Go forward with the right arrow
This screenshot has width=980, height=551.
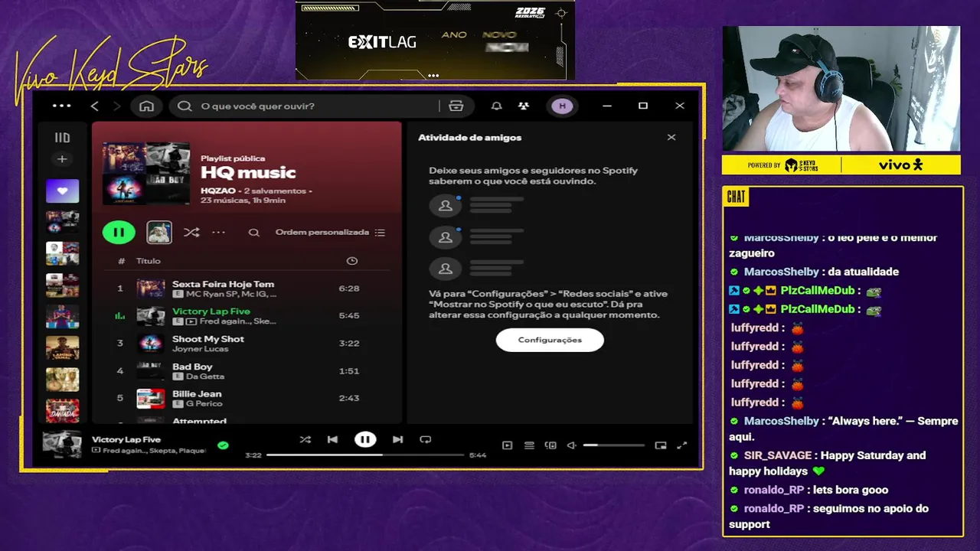click(x=117, y=106)
